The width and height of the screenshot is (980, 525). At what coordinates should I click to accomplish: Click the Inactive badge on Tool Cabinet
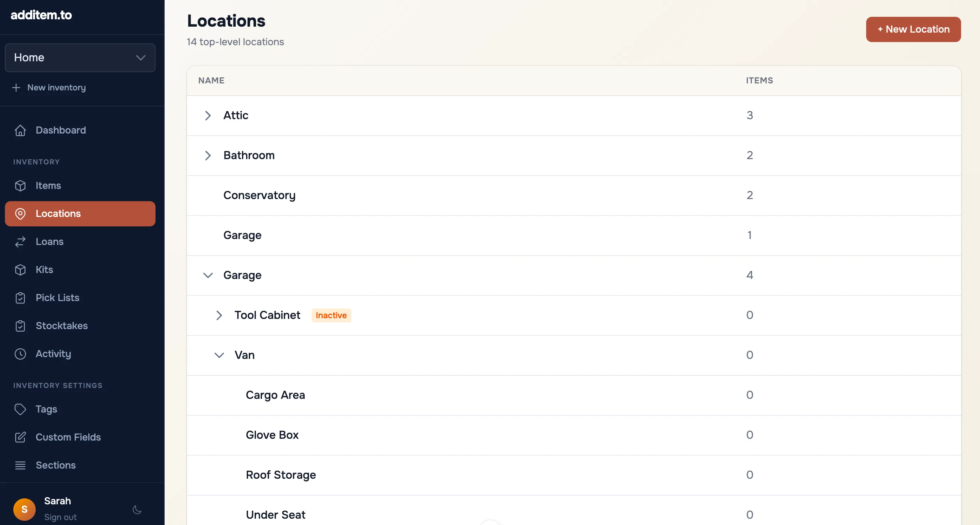(x=331, y=315)
